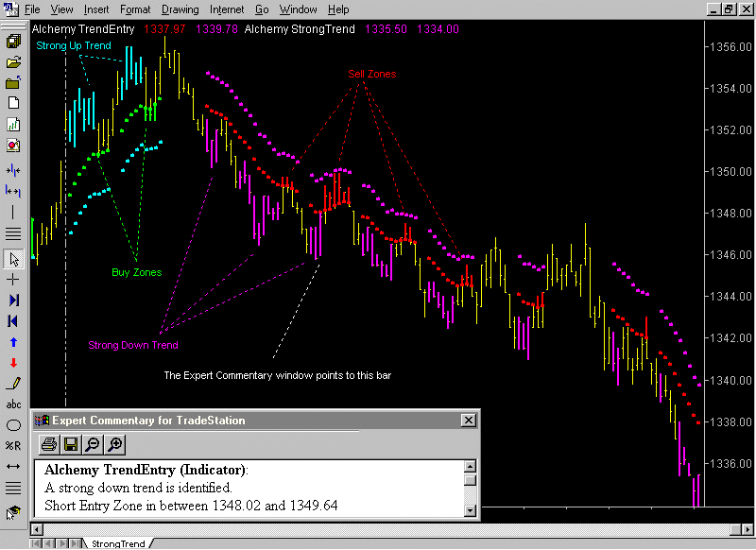Open the File menu
Image resolution: width=756 pixels, height=550 pixels.
click(32, 9)
